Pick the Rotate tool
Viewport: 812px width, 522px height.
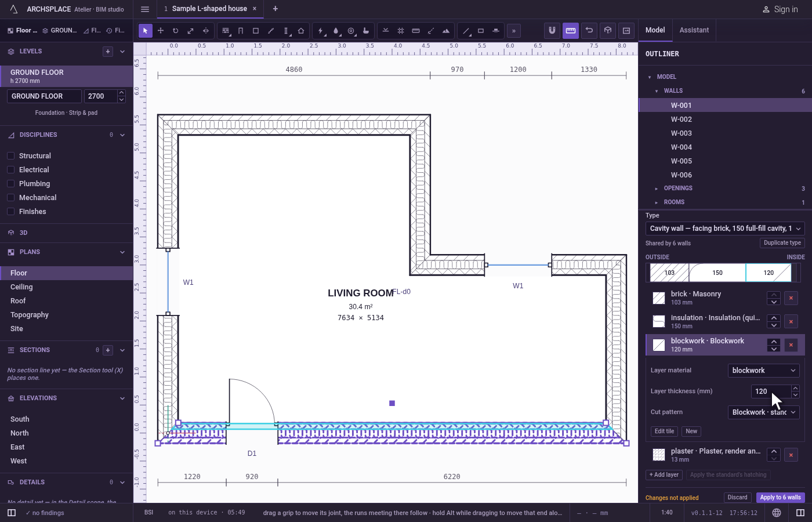tap(176, 31)
